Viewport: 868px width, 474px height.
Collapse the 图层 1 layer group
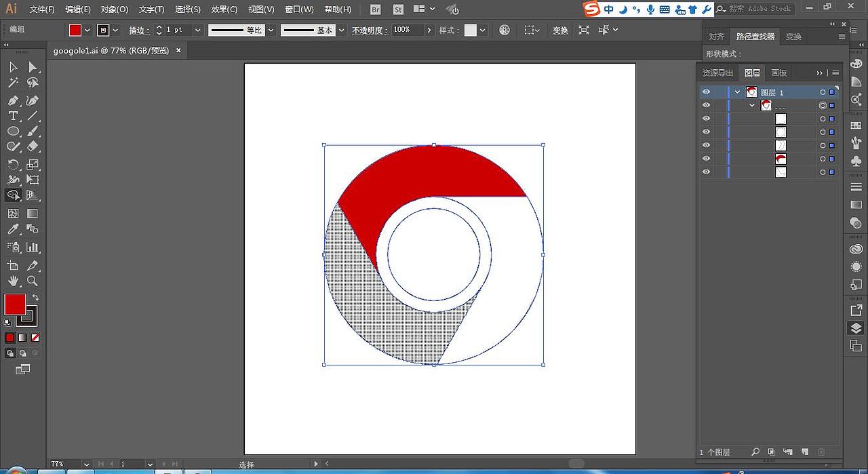[x=736, y=92]
